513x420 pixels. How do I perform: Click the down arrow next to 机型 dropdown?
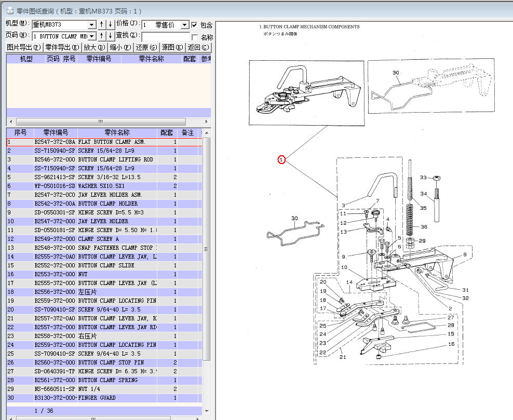(x=110, y=24)
